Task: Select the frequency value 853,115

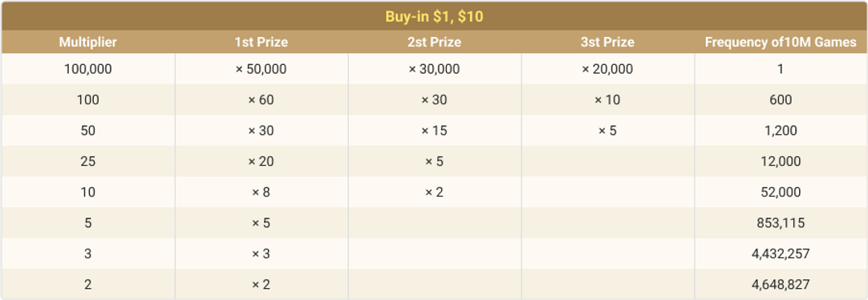Action: coord(781,223)
